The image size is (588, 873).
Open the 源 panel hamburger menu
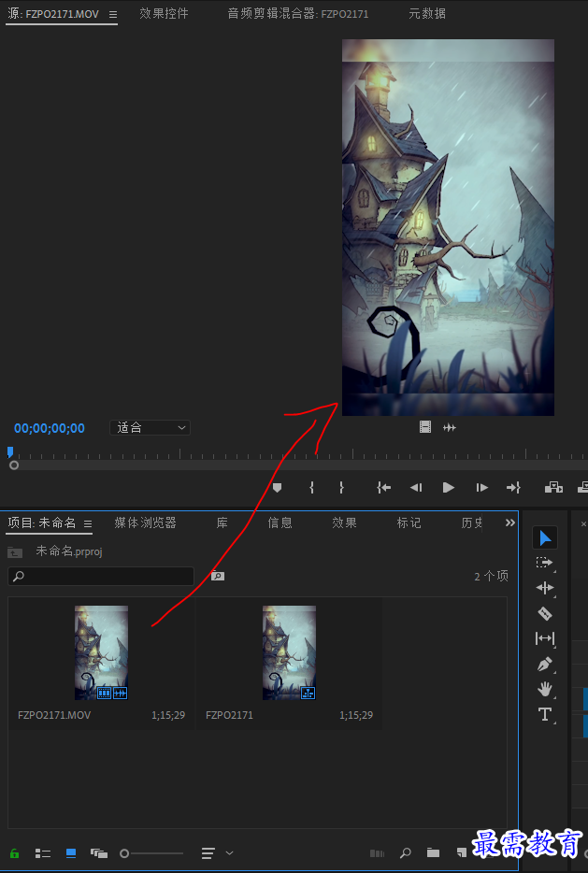[113, 14]
